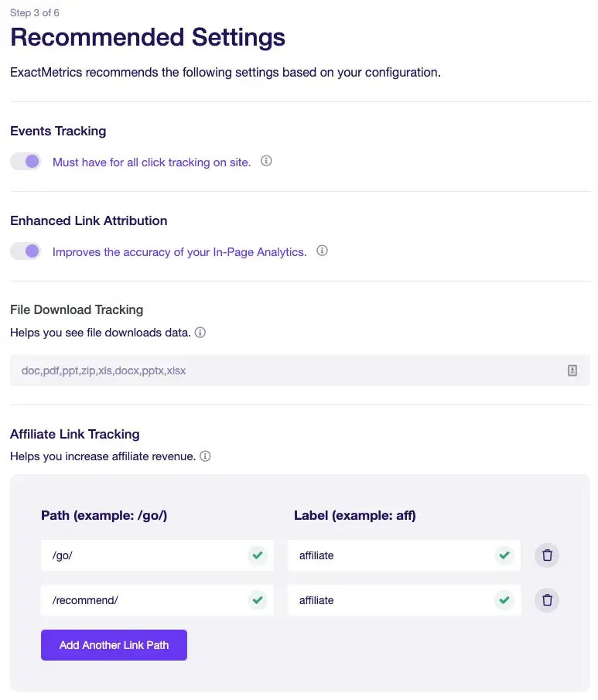Click info icon next to file downloads description
This screenshot has height=700, width=598.
pyautogui.click(x=200, y=333)
